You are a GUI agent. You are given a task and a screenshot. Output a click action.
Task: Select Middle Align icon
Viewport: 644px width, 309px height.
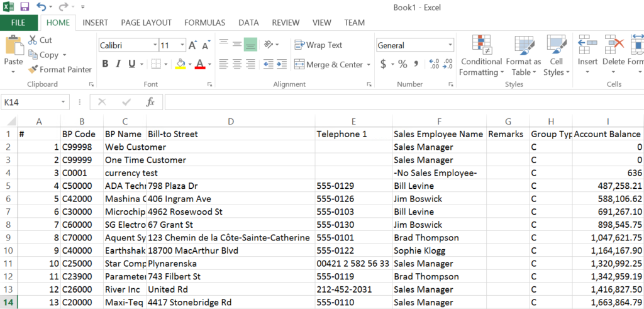237,45
